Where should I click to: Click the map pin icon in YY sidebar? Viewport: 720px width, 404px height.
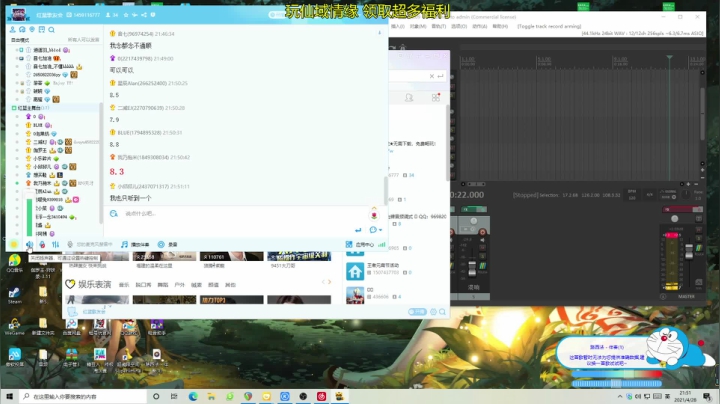pyautogui.click(x=32, y=29)
